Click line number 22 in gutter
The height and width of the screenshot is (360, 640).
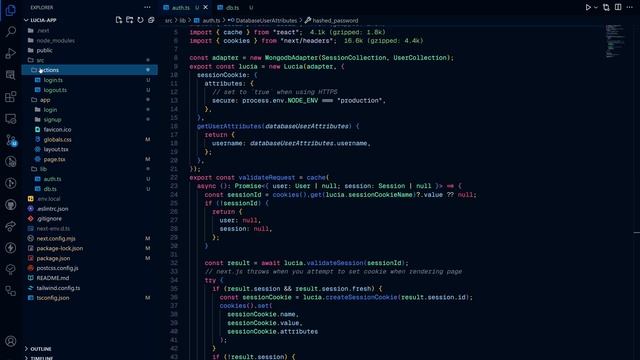click(174, 178)
